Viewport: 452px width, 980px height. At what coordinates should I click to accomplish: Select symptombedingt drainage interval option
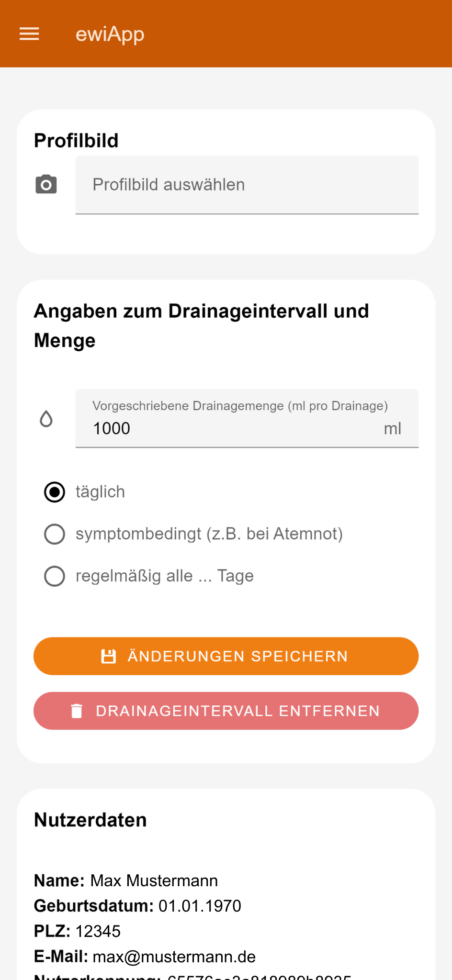pos(55,534)
